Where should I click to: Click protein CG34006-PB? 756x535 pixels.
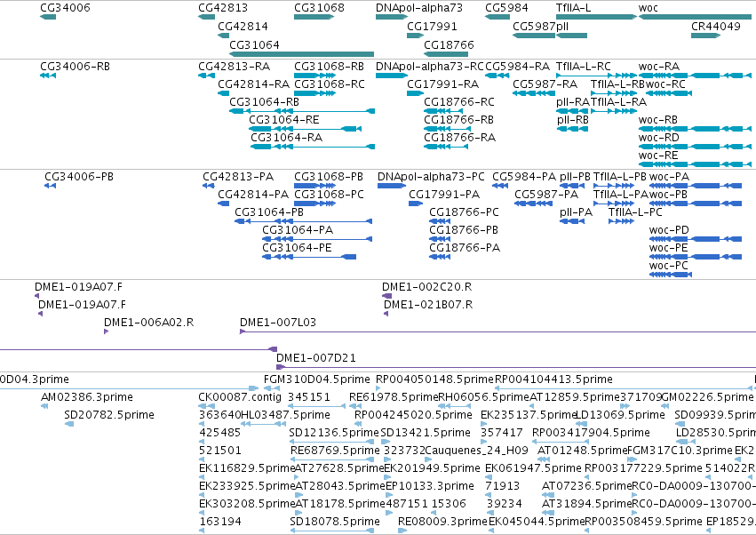coord(79,177)
